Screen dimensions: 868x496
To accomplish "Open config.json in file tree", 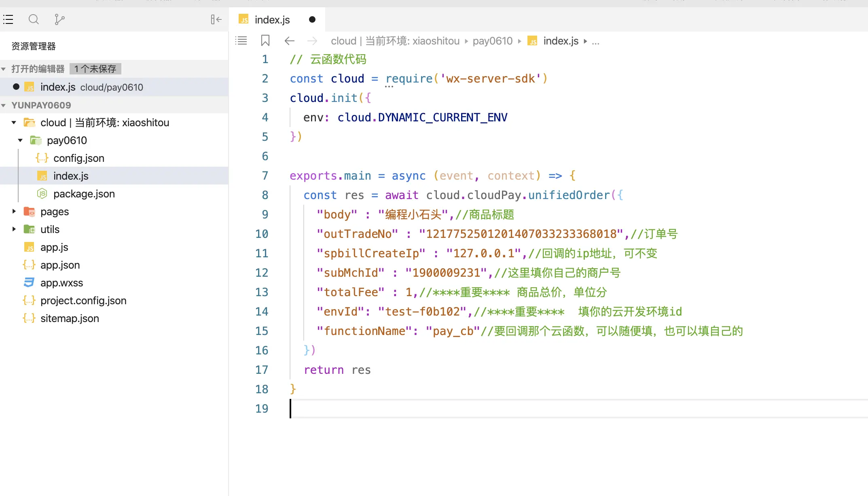I will pyautogui.click(x=78, y=158).
